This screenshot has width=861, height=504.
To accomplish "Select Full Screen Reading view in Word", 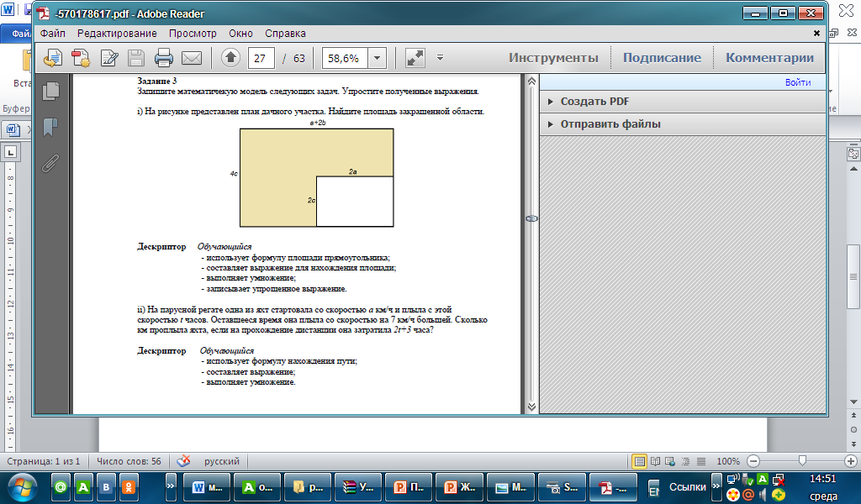I will pos(655,461).
